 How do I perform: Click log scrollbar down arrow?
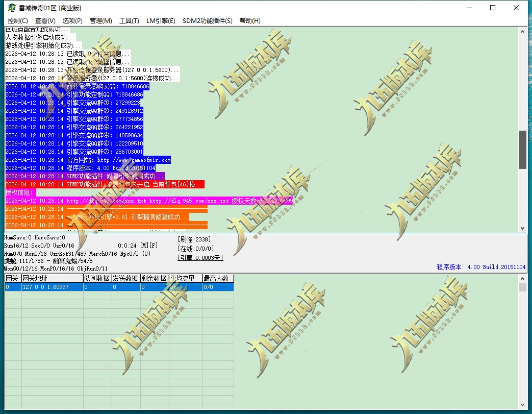coord(522,228)
